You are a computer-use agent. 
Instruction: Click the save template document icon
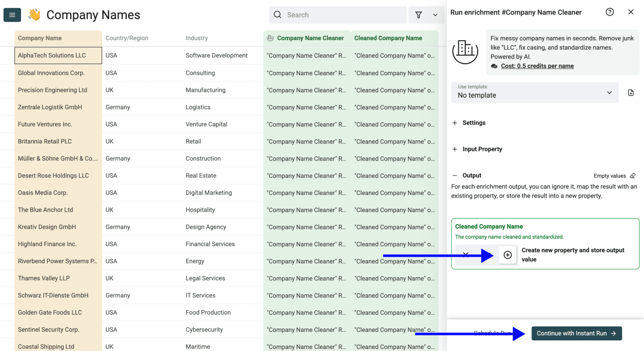(x=630, y=92)
